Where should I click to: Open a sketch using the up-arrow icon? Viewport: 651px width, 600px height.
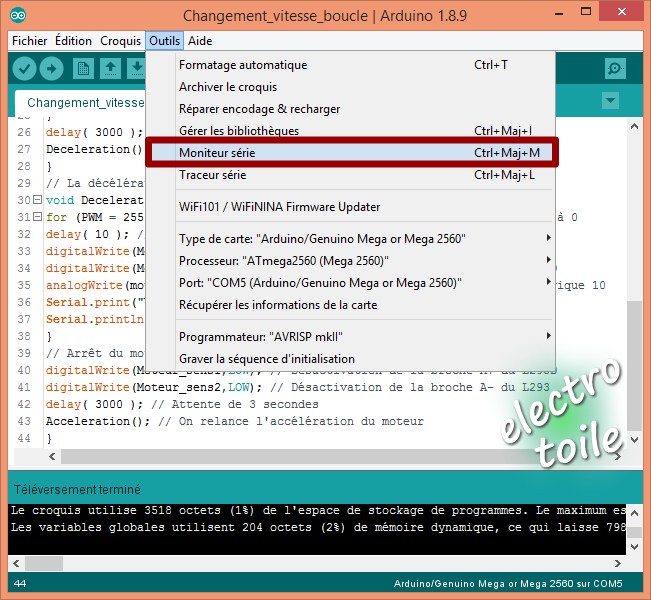110,69
